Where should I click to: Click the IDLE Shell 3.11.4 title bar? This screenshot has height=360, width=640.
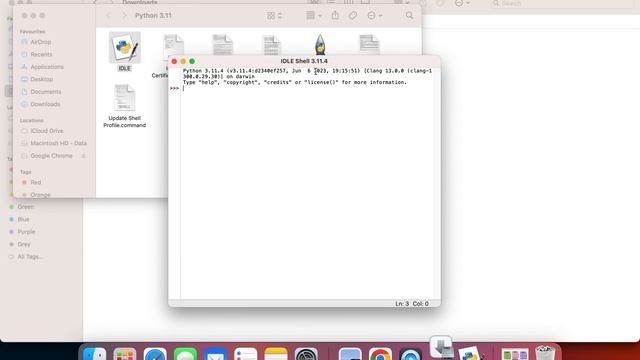tap(304, 61)
